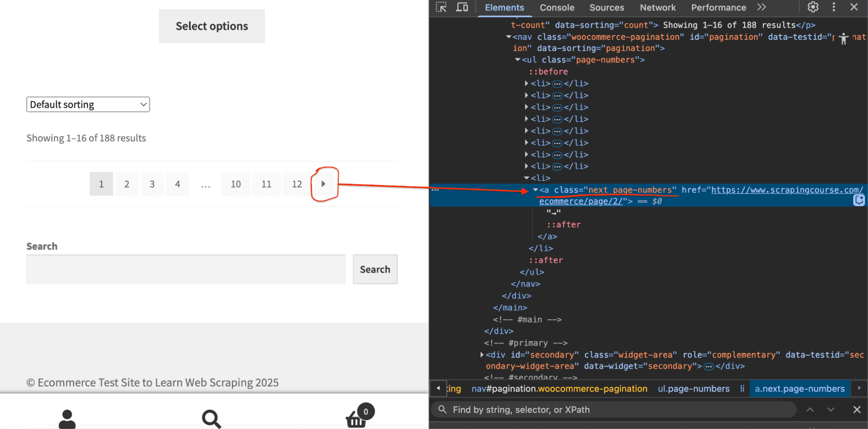Click the Select options button

[212, 26]
